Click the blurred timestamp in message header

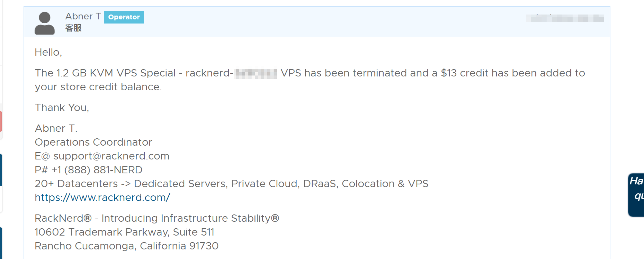(565, 18)
